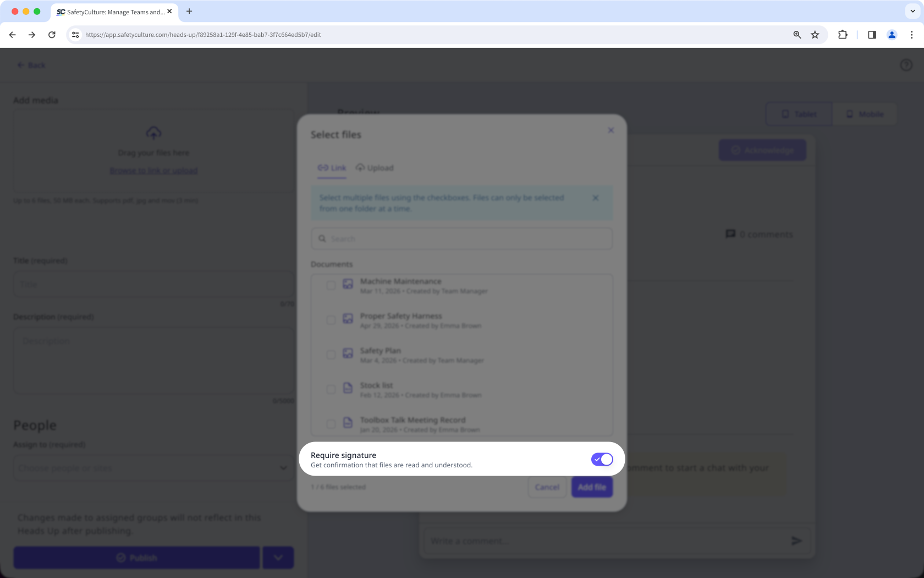Click the browser forward arrow

(32, 35)
